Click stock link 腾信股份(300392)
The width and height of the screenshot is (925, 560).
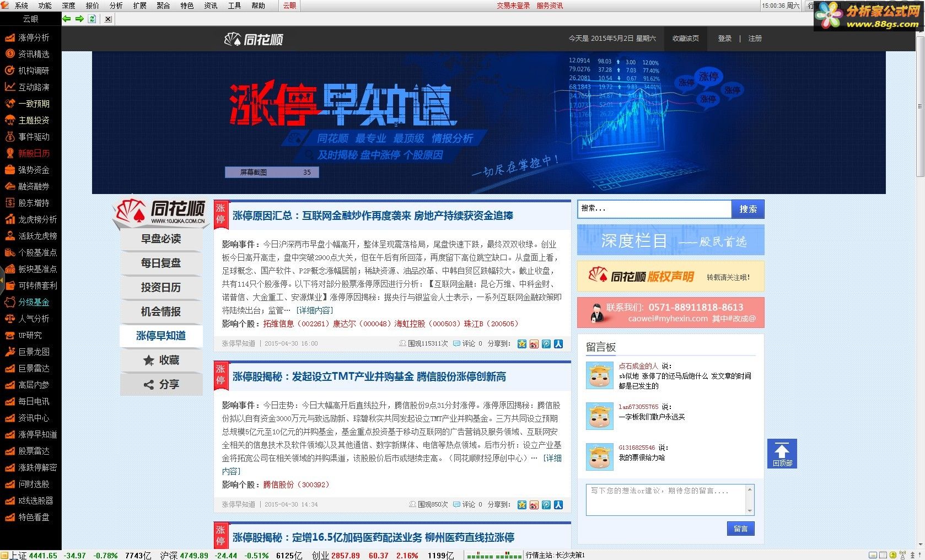click(296, 484)
